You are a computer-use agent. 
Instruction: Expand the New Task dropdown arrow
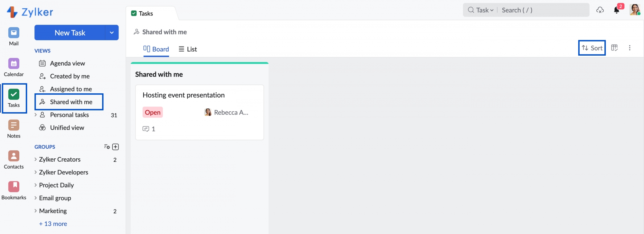point(112,33)
